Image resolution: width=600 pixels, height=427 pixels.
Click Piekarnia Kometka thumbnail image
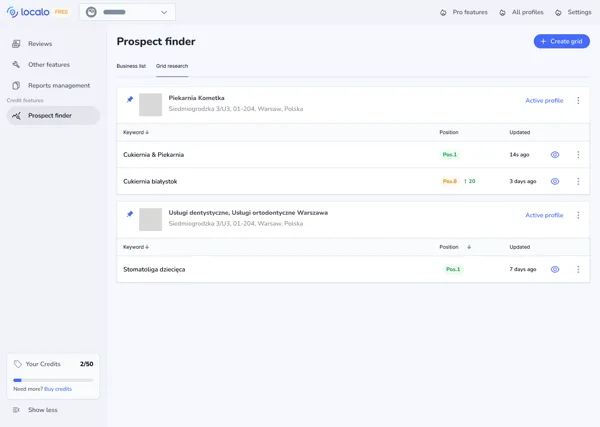pos(150,104)
